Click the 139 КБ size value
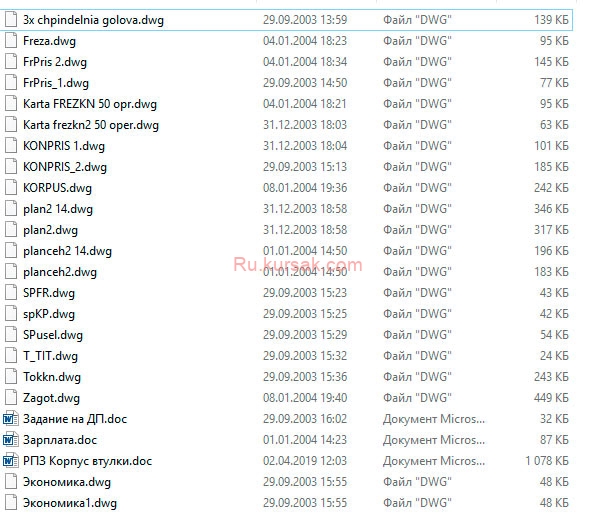The height and width of the screenshot is (528, 596). 551,19
